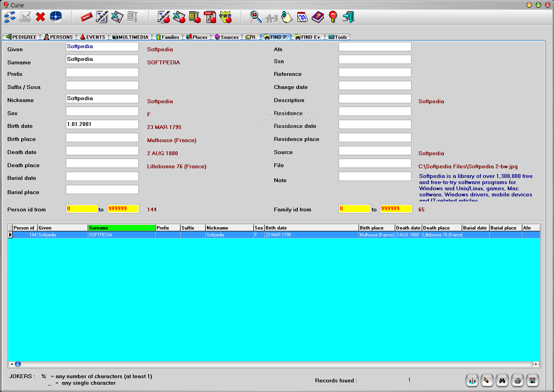Image resolution: width=554 pixels, height=392 pixels.
Task: Click the Birth date input field
Action: click(x=102, y=124)
